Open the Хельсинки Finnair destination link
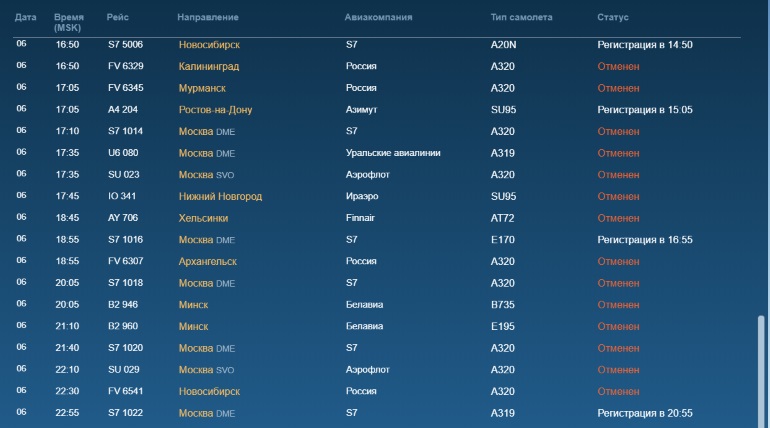The width and height of the screenshot is (770, 428). 203,218
